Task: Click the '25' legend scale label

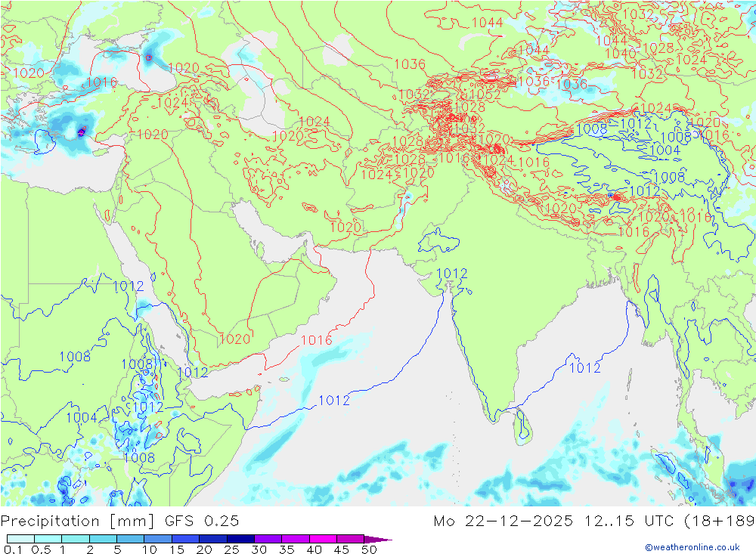Action: pyautogui.click(x=232, y=549)
